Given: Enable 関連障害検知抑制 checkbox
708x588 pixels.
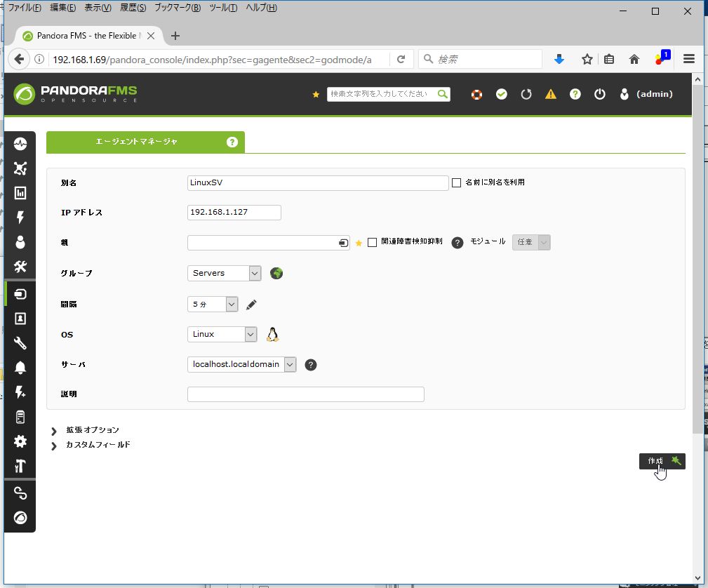Looking at the screenshot, I should pos(372,243).
